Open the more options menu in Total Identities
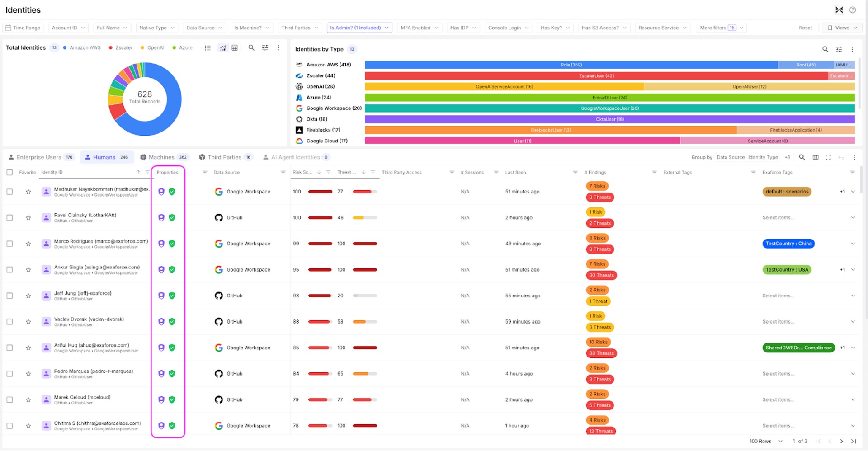 tap(278, 47)
